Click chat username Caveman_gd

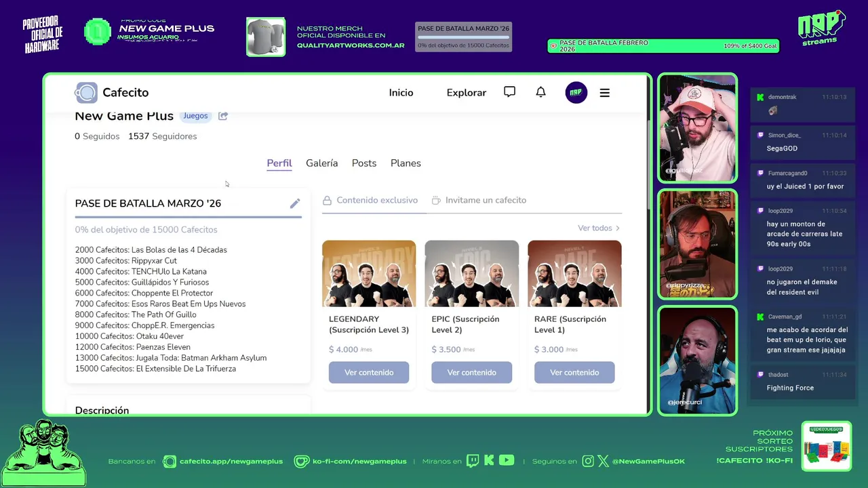tap(785, 317)
